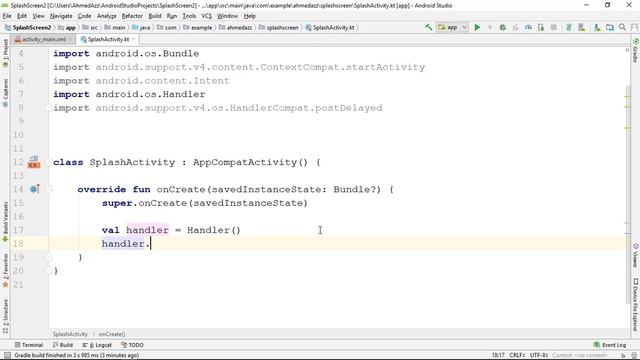640x360 pixels.
Task: Click the Debug app bug icon
Action: (x=502, y=27)
